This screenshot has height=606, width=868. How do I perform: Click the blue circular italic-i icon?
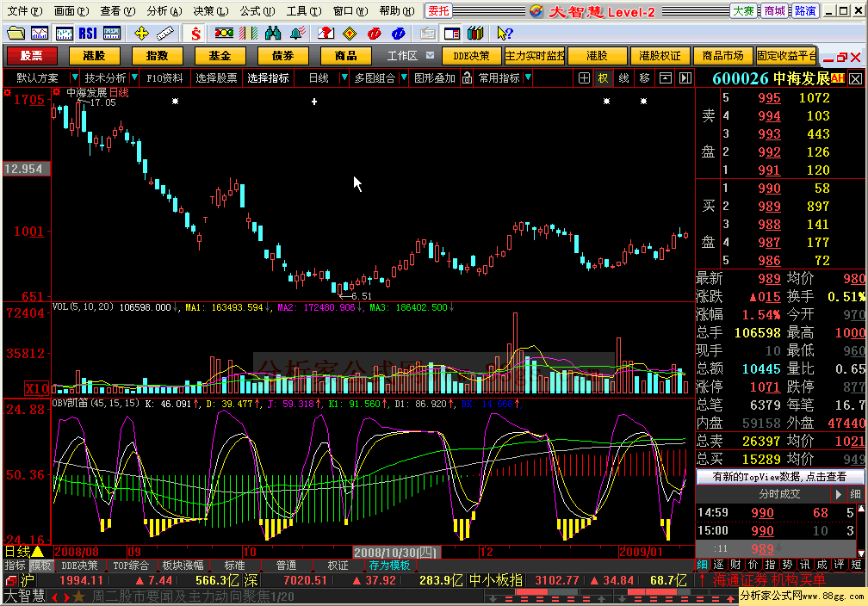click(x=399, y=34)
